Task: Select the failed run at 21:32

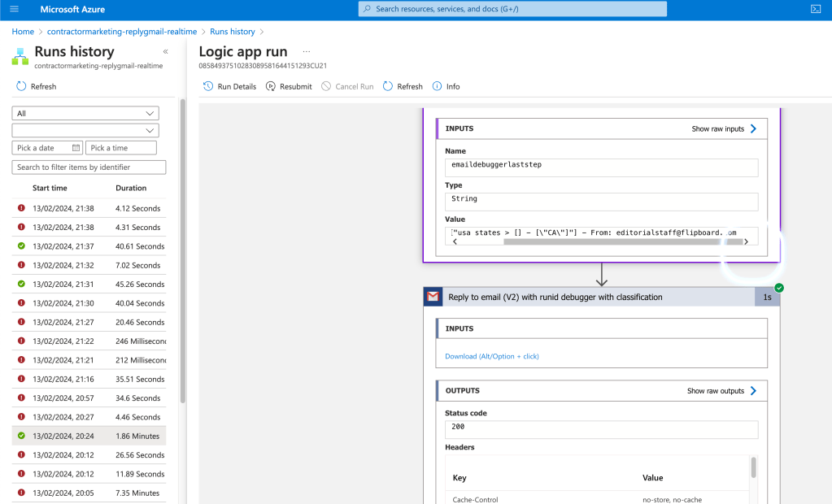Action: click(89, 265)
